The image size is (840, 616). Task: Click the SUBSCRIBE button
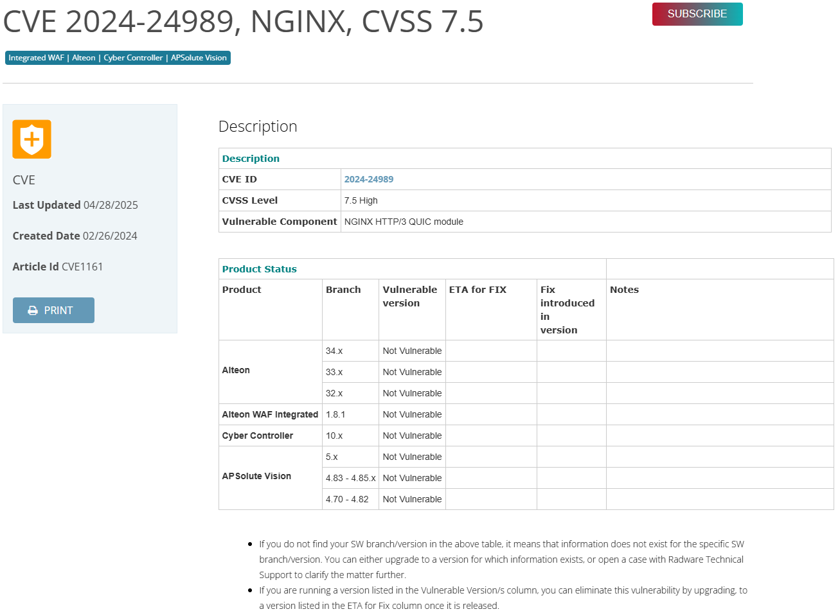[697, 14]
